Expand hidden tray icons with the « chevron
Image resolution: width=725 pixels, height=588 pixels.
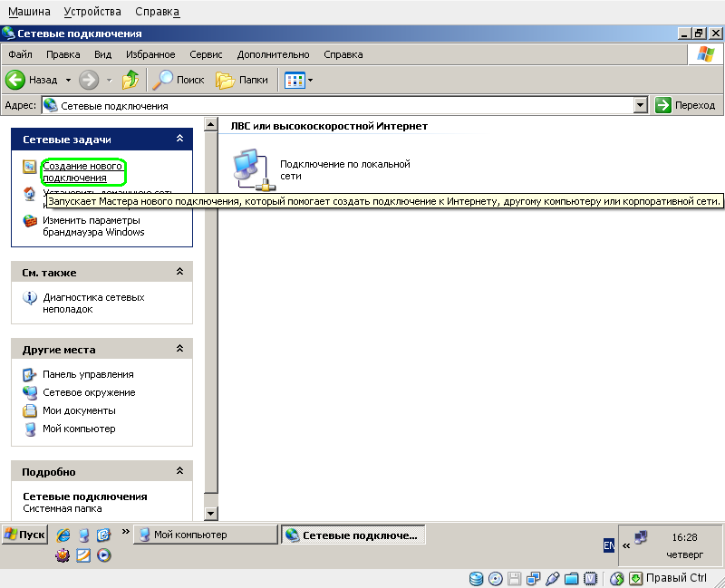click(626, 546)
